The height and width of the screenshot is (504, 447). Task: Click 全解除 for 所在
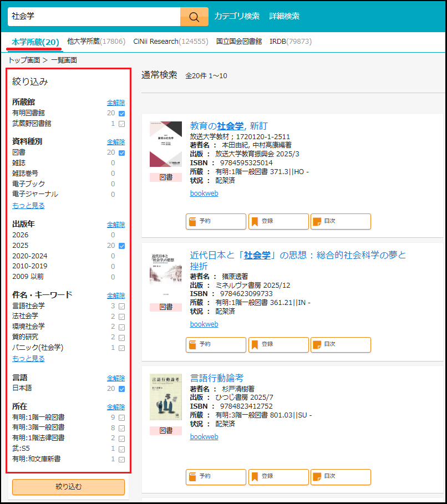(116, 407)
